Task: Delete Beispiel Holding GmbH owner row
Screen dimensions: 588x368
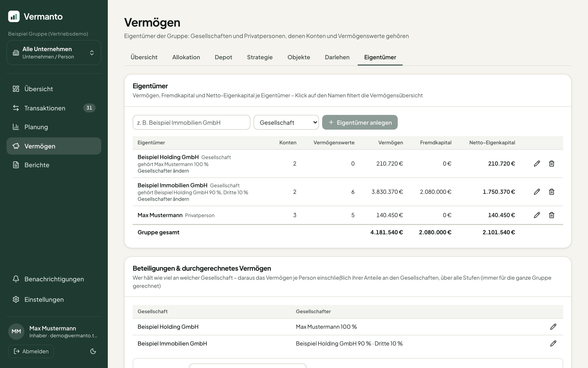Action: point(551,164)
